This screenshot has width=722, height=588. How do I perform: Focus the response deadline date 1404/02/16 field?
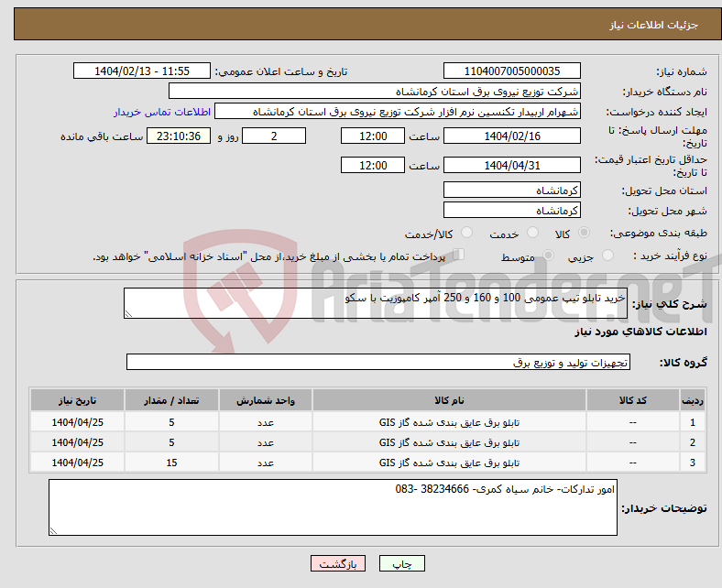[511, 136]
